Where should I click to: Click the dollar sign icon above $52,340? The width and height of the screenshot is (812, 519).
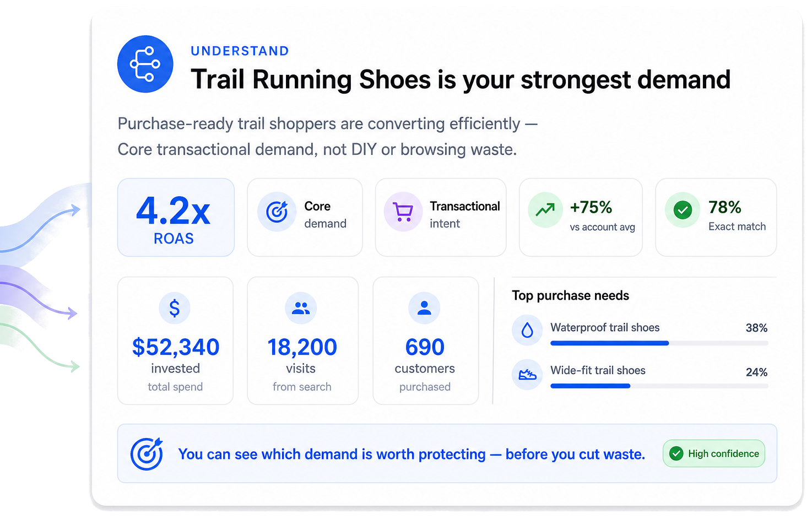(x=175, y=308)
